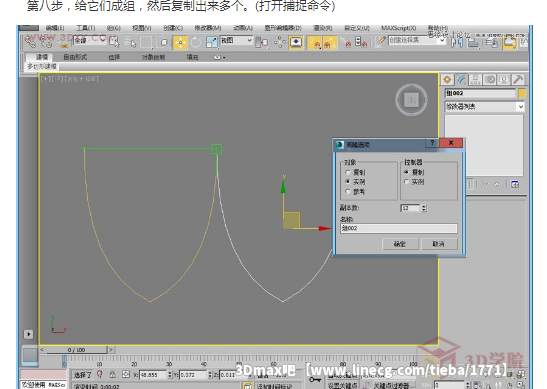
Task: Select controller 实例 (Instance) radio button
Action: coord(406,182)
